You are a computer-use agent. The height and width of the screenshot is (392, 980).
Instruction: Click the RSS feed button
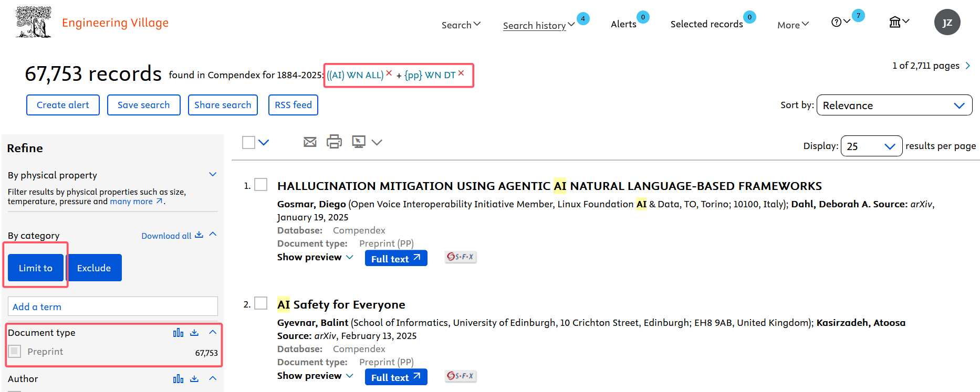tap(293, 105)
